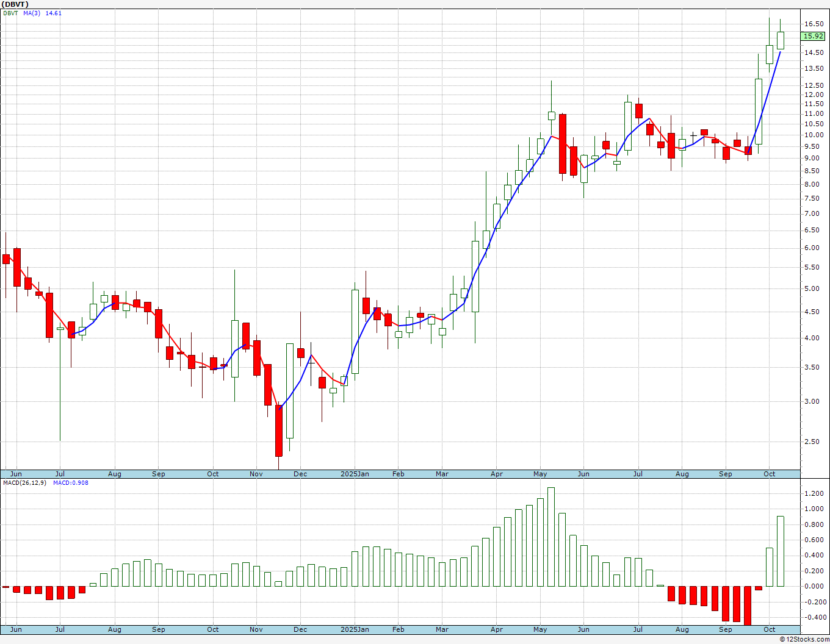
Task: Click the (DBVT) chart title
Action: click(15, 4)
